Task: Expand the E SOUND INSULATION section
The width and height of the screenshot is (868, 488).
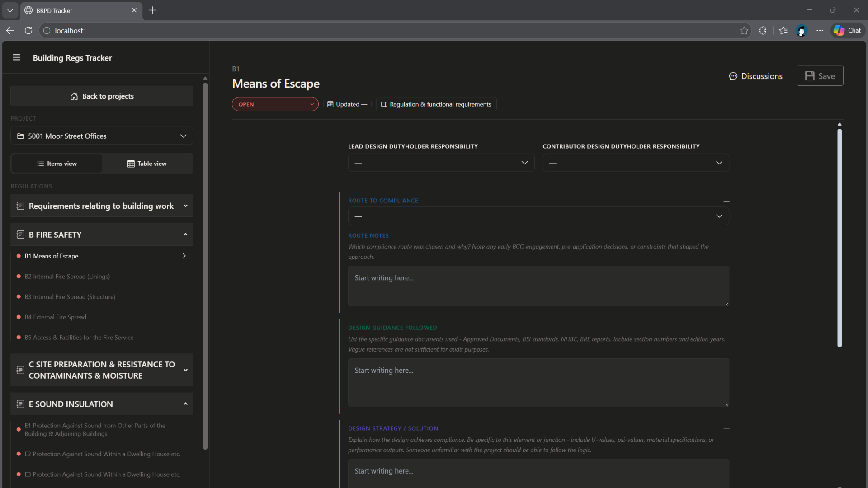Action: pyautogui.click(x=185, y=404)
